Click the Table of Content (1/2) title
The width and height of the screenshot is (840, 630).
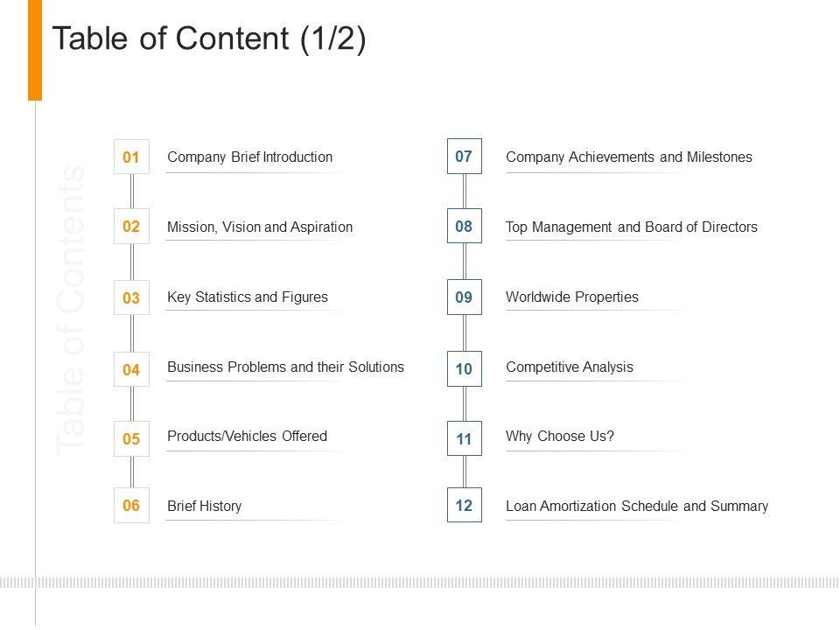pos(210,41)
